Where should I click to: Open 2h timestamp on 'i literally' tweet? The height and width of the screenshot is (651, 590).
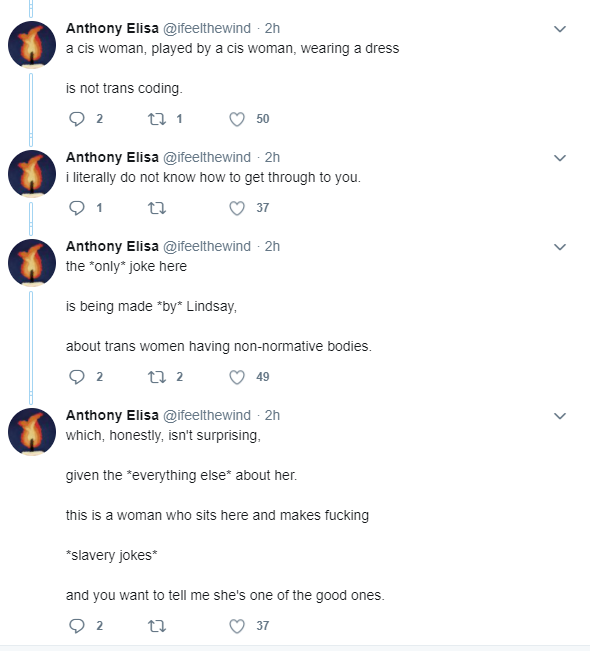pos(272,157)
